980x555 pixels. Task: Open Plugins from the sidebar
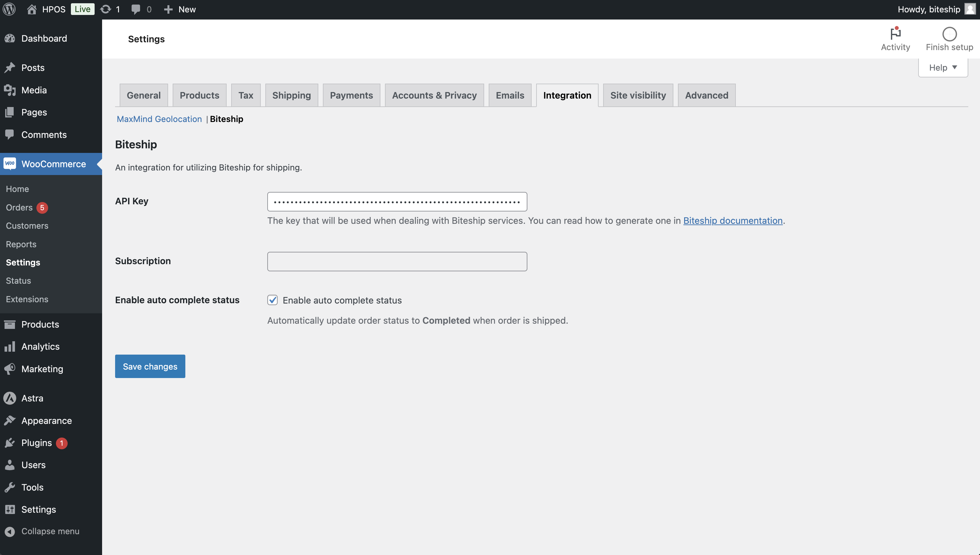pyautogui.click(x=36, y=442)
